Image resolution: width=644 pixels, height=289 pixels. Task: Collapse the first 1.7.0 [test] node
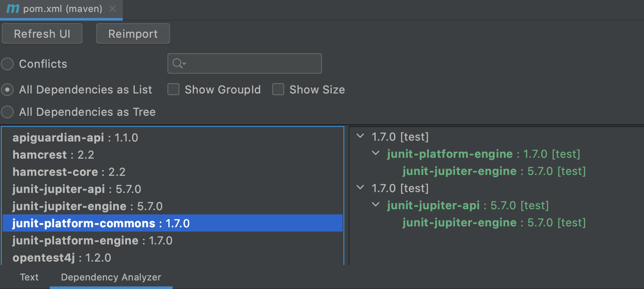tap(361, 136)
